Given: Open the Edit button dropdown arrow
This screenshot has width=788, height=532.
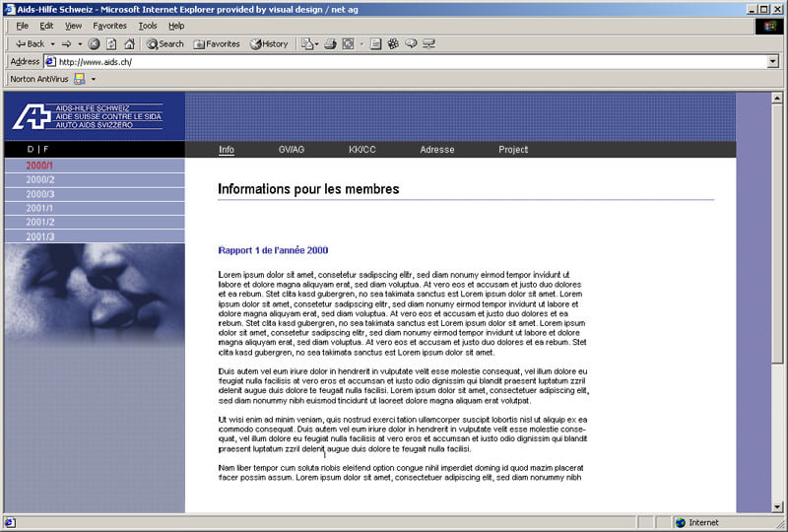Looking at the screenshot, I should tap(361, 44).
